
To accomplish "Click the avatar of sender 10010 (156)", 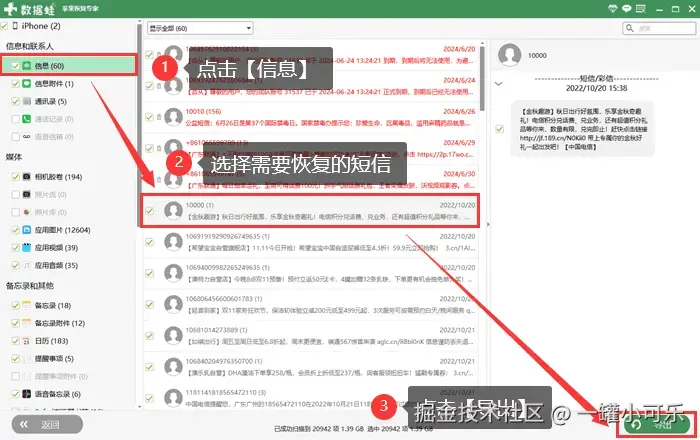I will 173,117.
